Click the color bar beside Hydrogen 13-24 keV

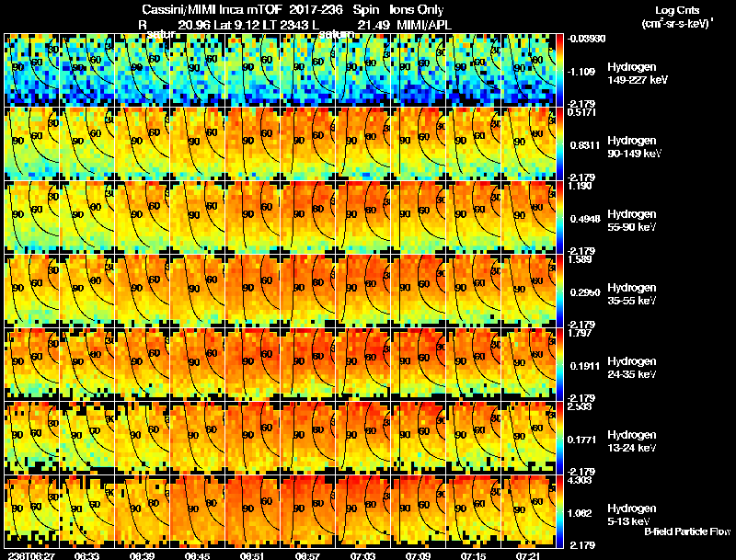click(559, 439)
